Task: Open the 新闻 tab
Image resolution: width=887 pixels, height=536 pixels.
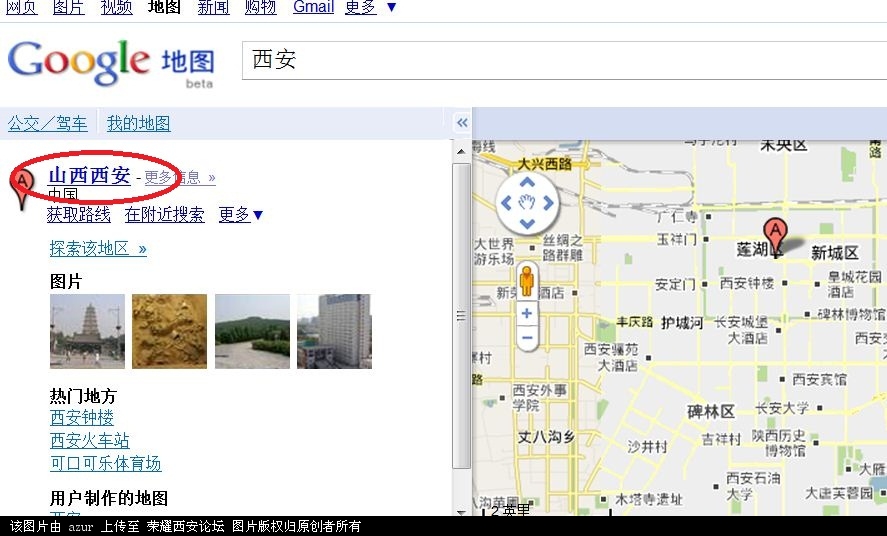Action: click(213, 7)
